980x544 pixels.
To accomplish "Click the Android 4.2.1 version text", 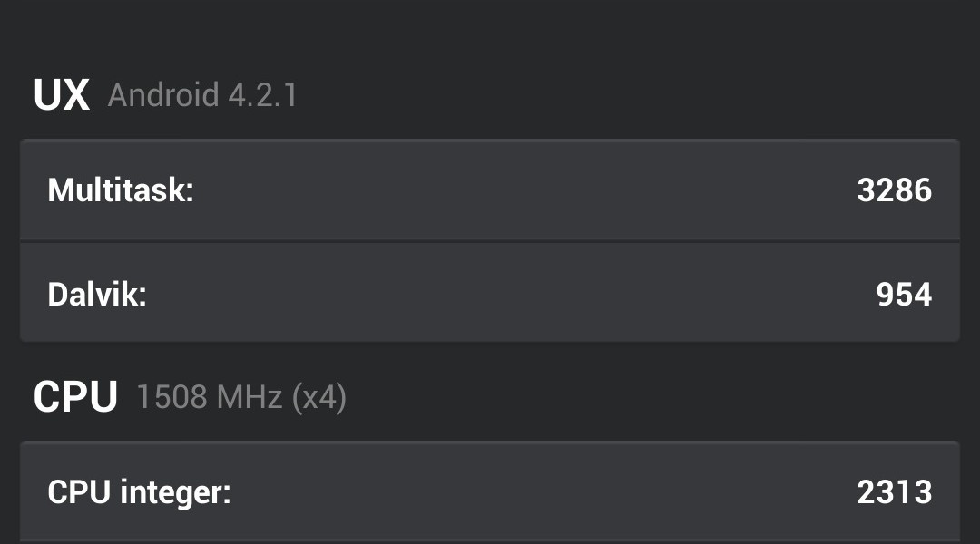I will [202, 95].
